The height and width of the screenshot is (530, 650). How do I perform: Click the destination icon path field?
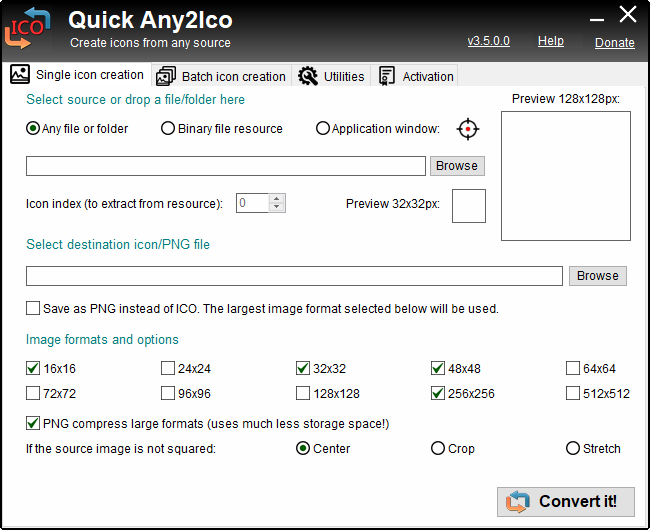coord(294,276)
